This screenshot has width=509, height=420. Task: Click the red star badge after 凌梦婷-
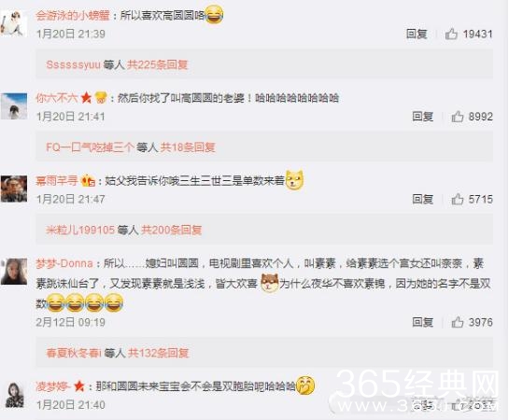point(79,386)
